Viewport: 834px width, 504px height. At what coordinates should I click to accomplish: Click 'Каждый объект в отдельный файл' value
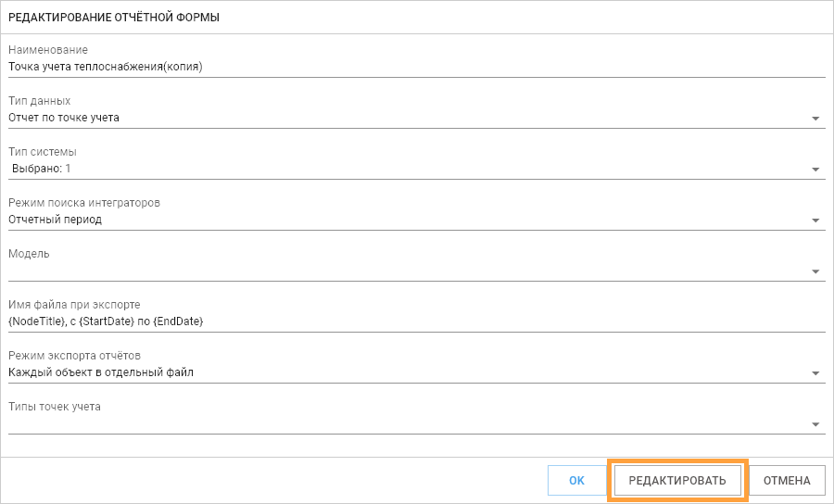101,372
